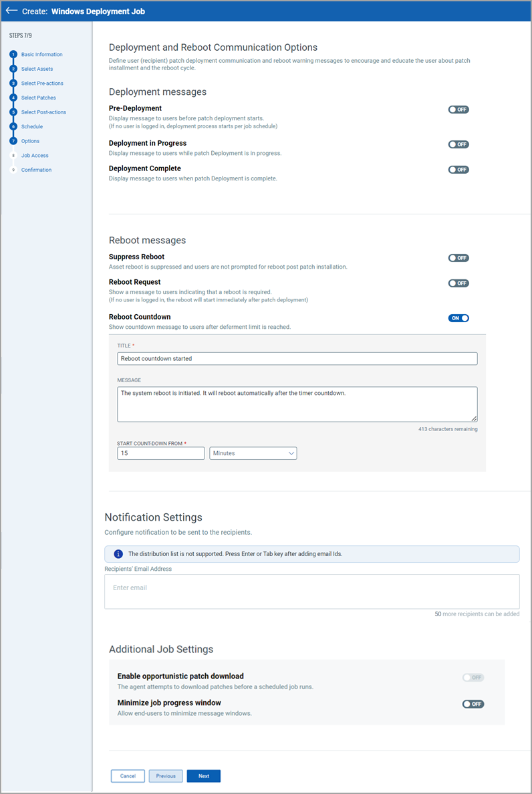This screenshot has height=794, width=532.
Task: Open Select Post-actions step
Action: (43, 112)
